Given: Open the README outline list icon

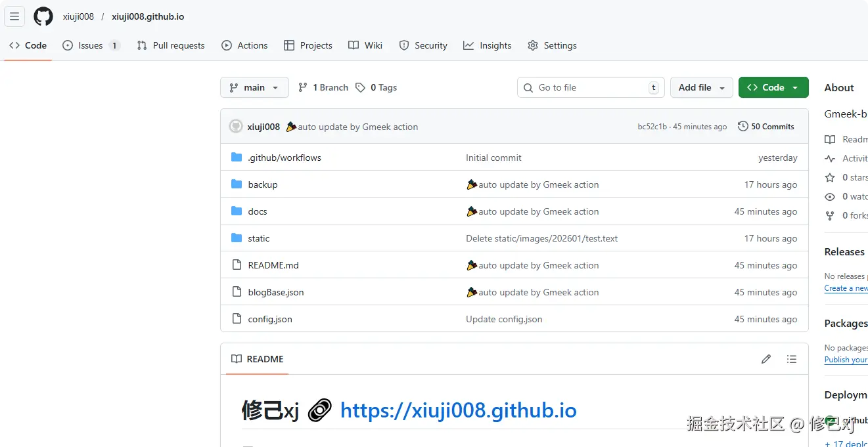Looking at the screenshot, I should click(792, 359).
